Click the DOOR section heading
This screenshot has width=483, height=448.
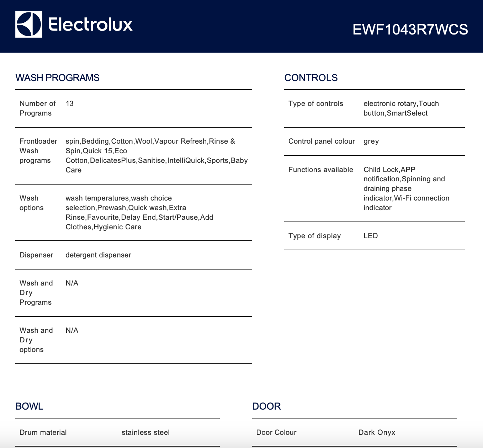(x=266, y=406)
